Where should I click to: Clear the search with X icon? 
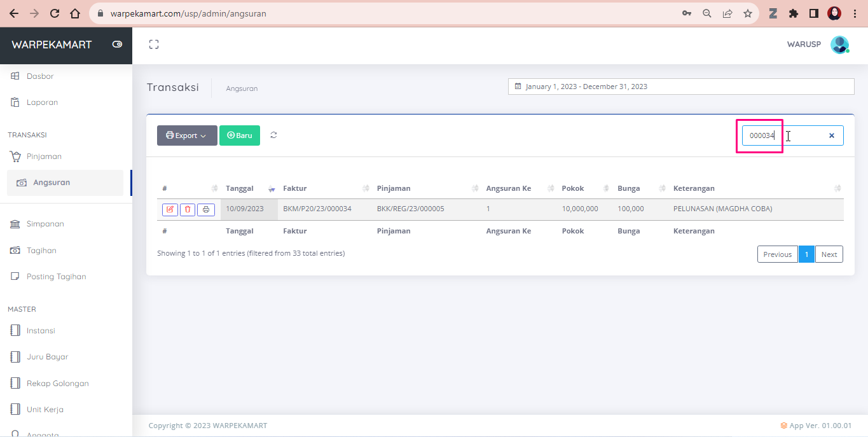coord(831,135)
